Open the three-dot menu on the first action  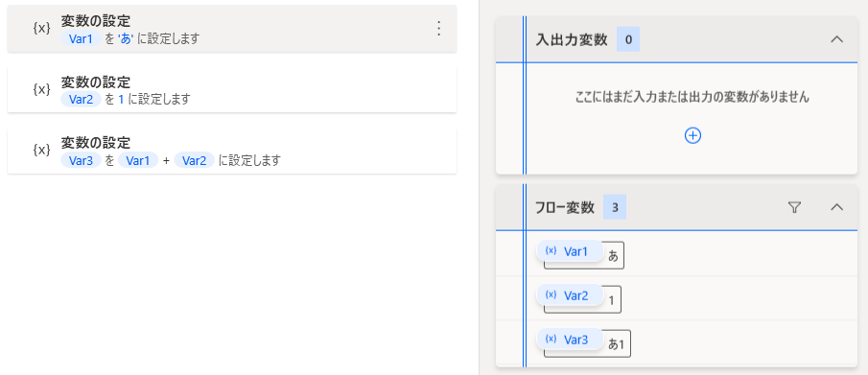click(438, 29)
